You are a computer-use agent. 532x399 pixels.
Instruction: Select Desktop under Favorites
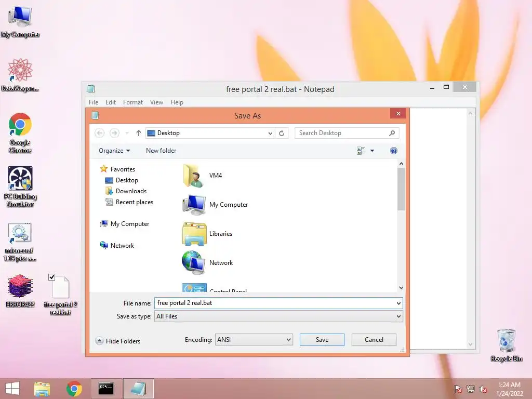[122, 180]
